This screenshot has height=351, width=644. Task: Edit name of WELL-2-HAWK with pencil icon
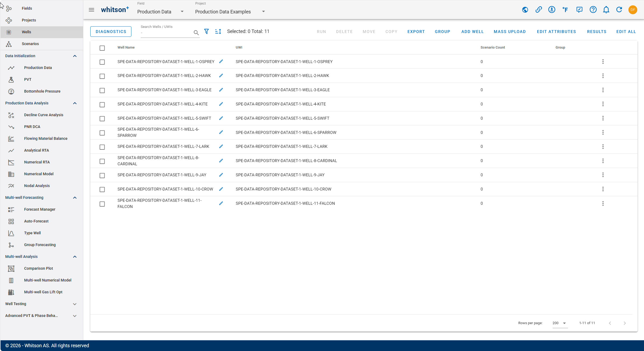coord(221,76)
